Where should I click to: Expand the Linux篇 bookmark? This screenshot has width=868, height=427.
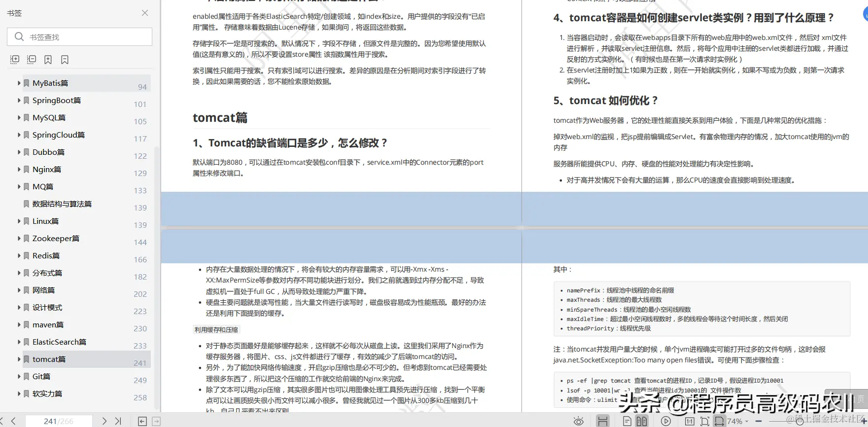coord(19,221)
